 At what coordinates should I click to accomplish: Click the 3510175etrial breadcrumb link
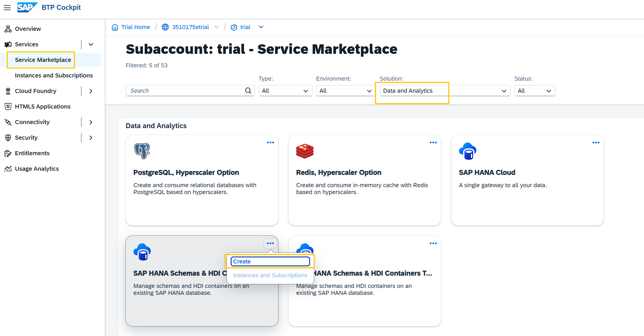[190, 27]
